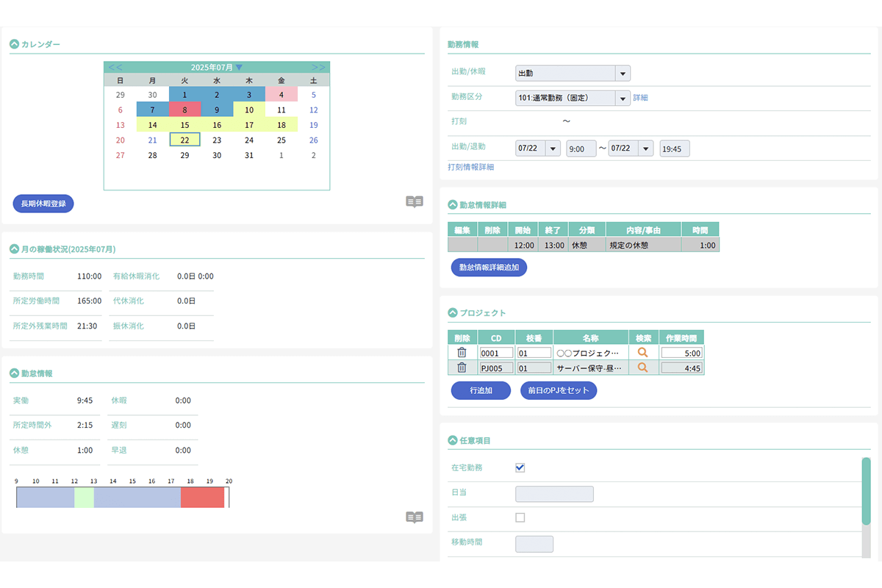Screen dimensions: 882x588
Task: Collapse the 勤怠情報詳細 section
Action: coord(453,204)
